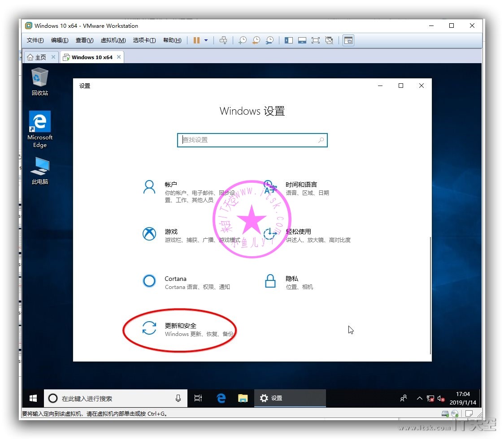Select the Microsoft Edge desktop shortcut
This screenshot has width=504, height=439.
40,129
